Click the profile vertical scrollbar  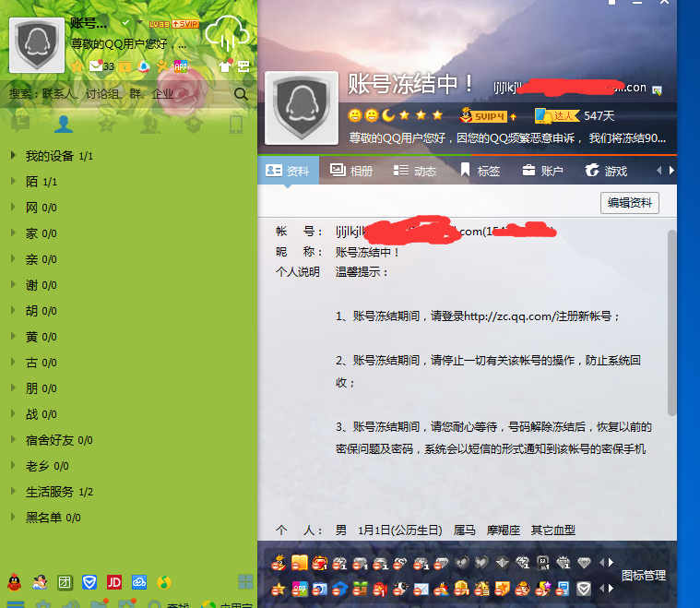pos(671,323)
